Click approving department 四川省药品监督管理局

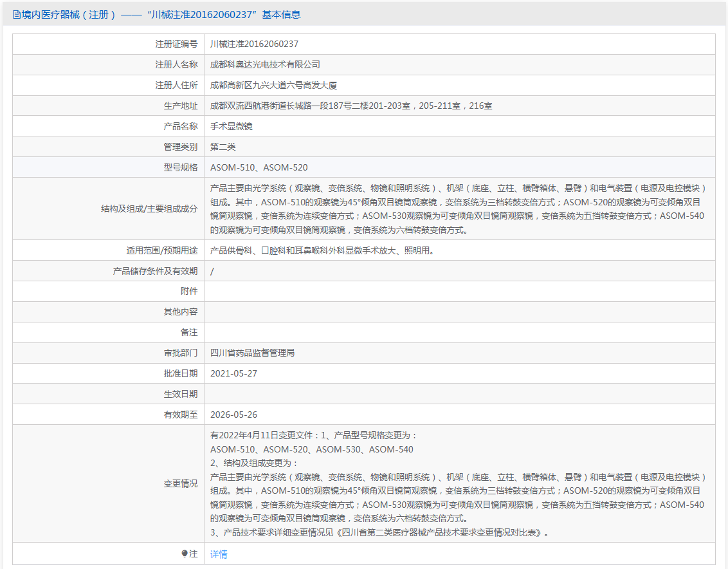click(252, 353)
